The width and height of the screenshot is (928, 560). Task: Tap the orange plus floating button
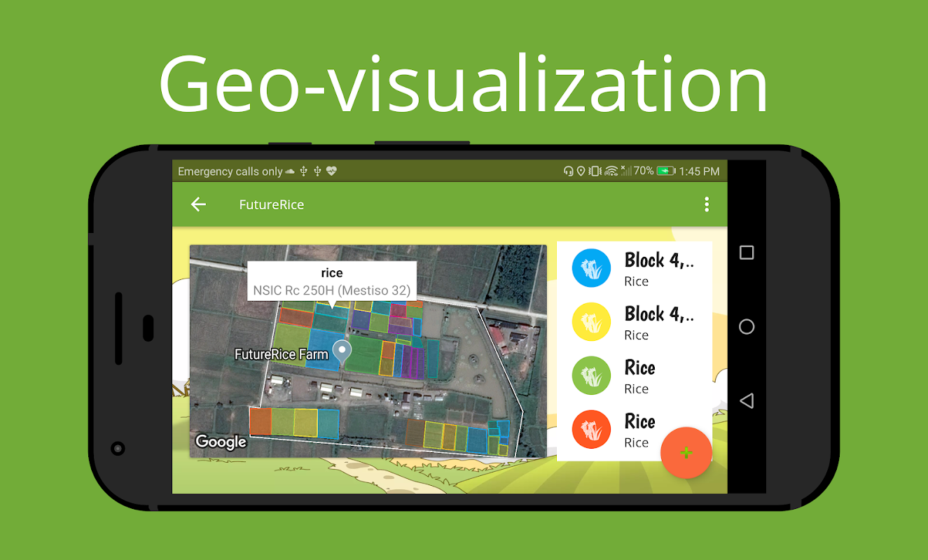point(686,453)
